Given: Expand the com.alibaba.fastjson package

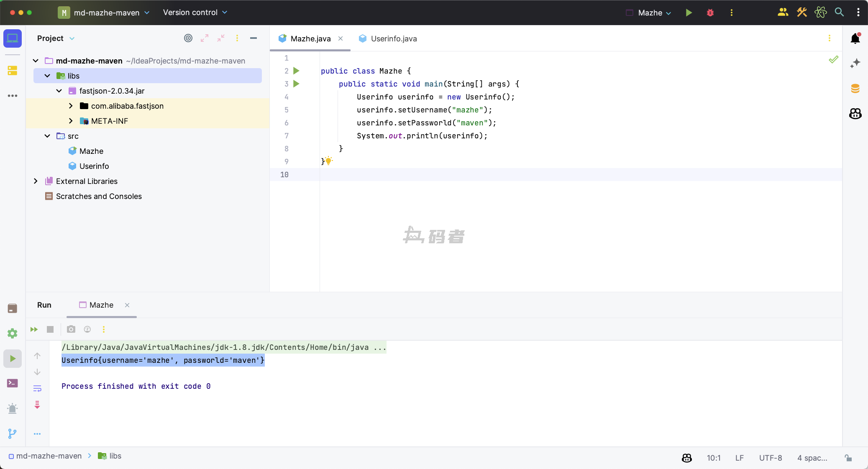Looking at the screenshot, I should pyautogui.click(x=71, y=106).
